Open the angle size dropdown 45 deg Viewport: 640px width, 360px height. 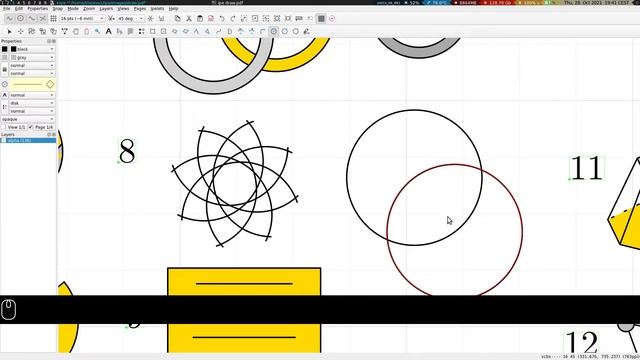pos(131,18)
